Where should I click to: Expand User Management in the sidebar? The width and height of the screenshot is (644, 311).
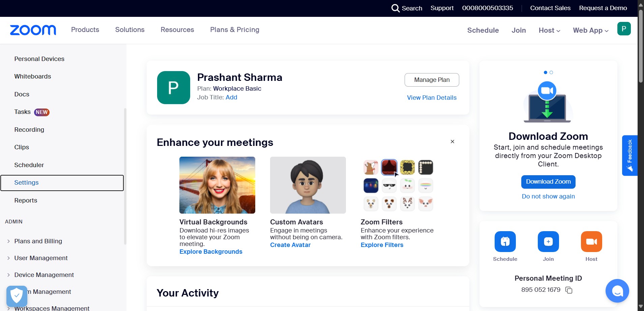pos(41,258)
